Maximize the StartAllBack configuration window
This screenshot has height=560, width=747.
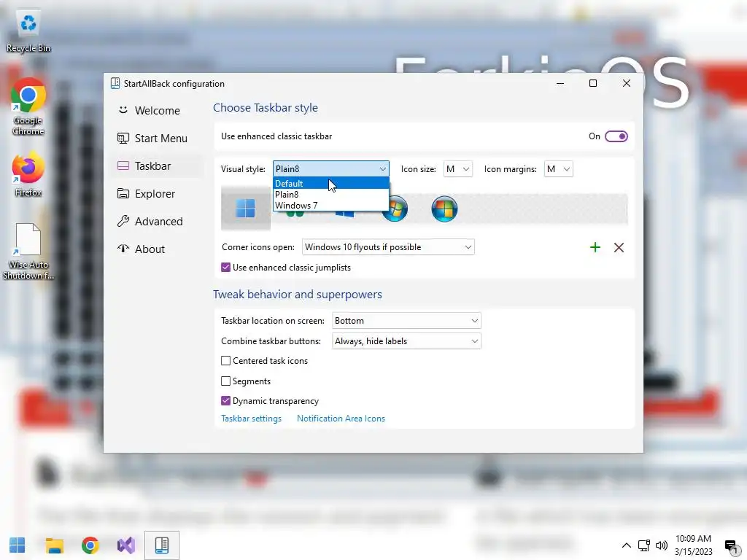pos(593,83)
